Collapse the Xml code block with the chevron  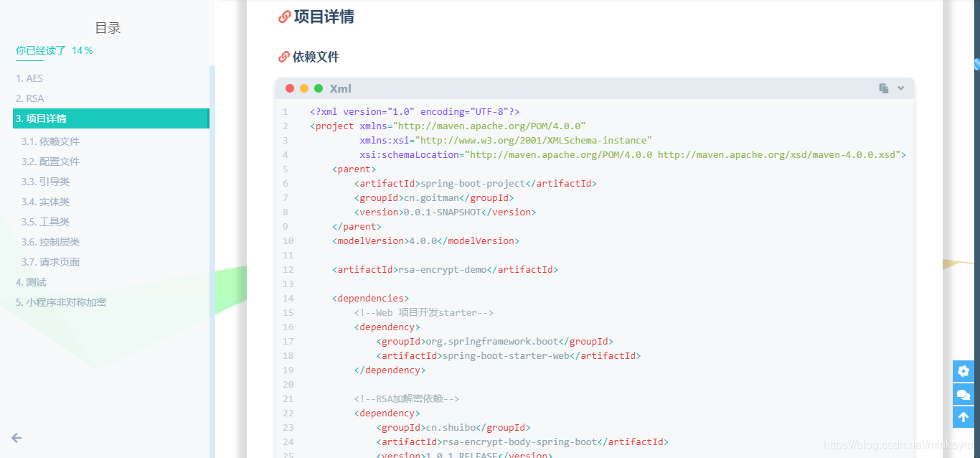tap(903, 88)
